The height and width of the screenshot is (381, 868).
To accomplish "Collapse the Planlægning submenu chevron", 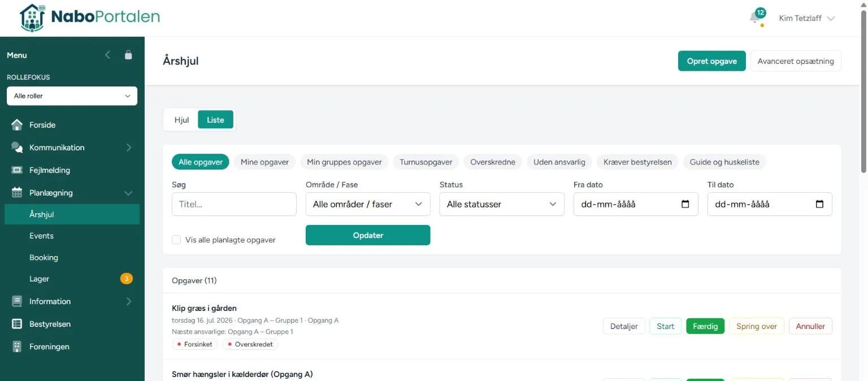I will 128,193.
